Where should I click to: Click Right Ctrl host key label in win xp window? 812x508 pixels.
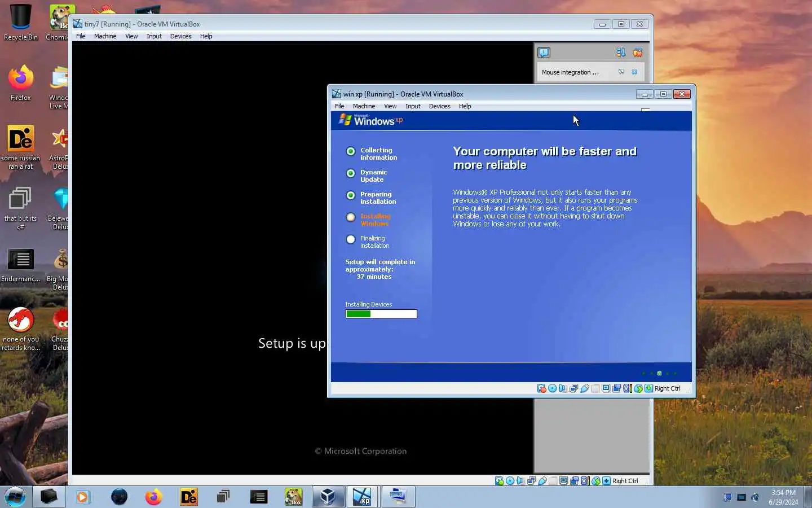(667, 388)
